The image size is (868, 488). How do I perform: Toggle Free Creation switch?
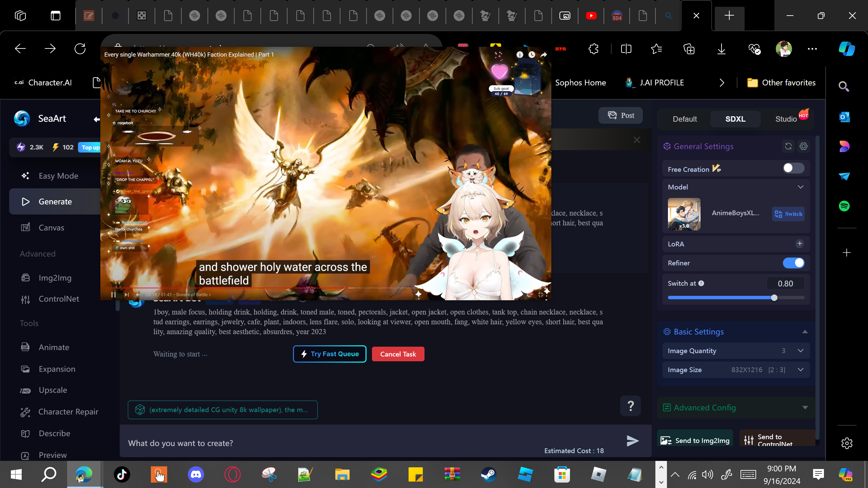[x=793, y=168]
